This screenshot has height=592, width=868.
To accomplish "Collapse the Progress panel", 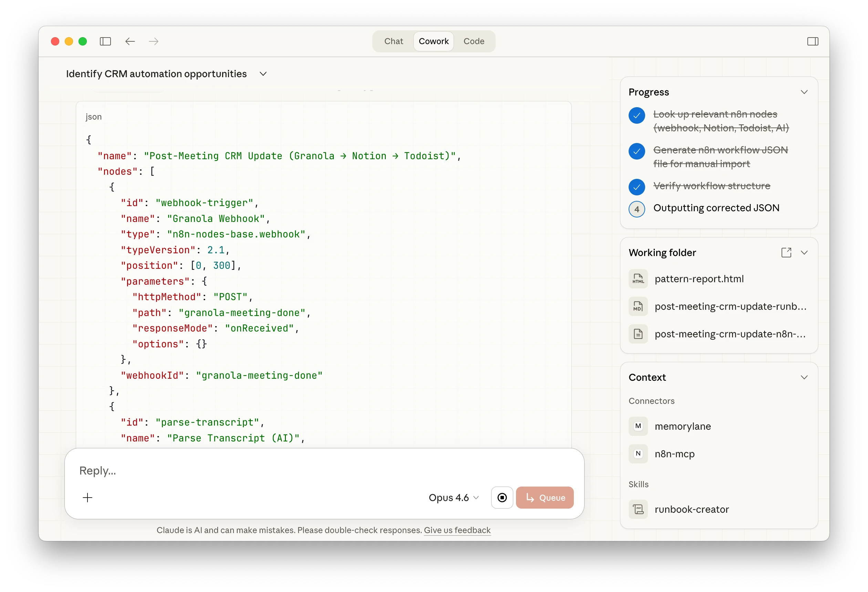I will tap(804, 92).
